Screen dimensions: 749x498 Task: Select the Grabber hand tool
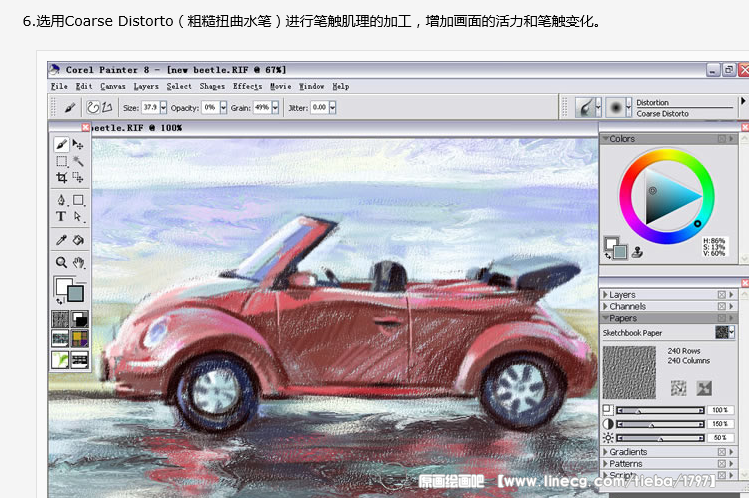tap(78, 262)
